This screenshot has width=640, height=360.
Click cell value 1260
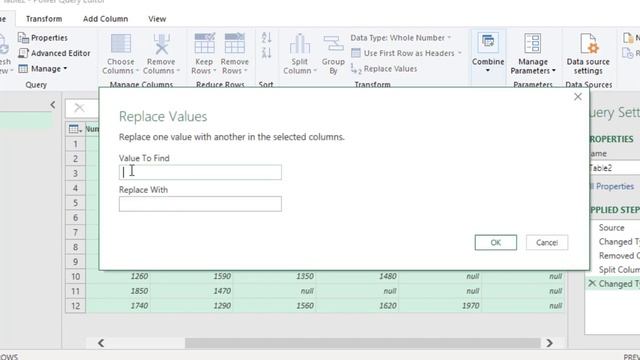coord(139,276)
